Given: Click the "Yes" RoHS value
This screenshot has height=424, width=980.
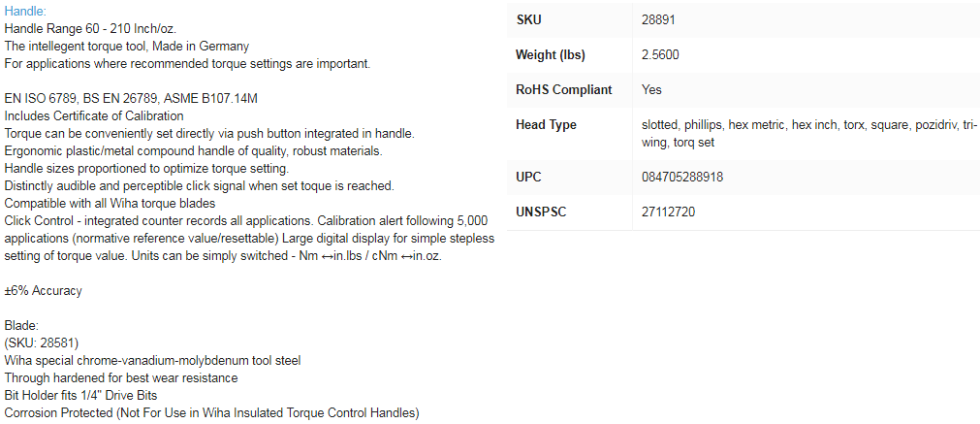Looking at the screenshot, I should click(x=651, y=89).
